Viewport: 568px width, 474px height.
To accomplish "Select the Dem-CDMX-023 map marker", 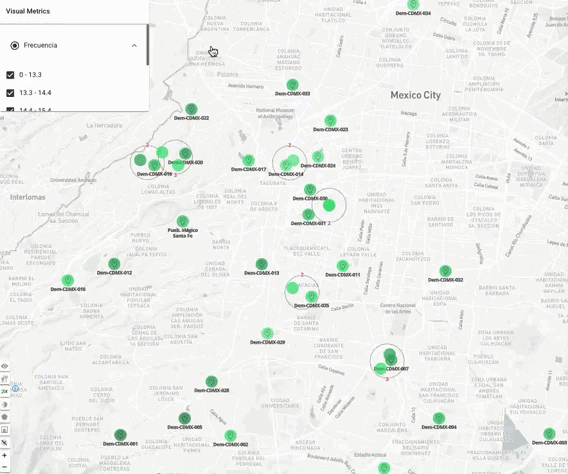I will [x=330, y=121].
